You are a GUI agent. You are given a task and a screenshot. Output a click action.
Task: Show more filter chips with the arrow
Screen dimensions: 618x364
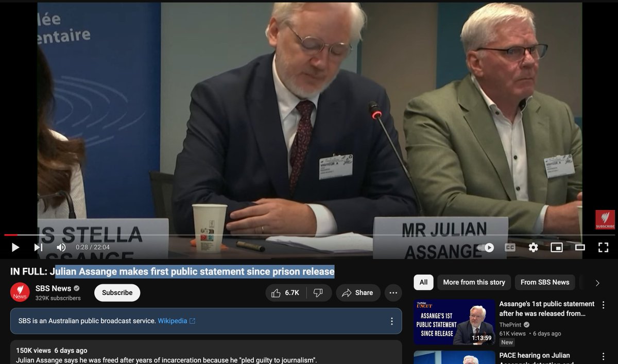pos(597,283)
